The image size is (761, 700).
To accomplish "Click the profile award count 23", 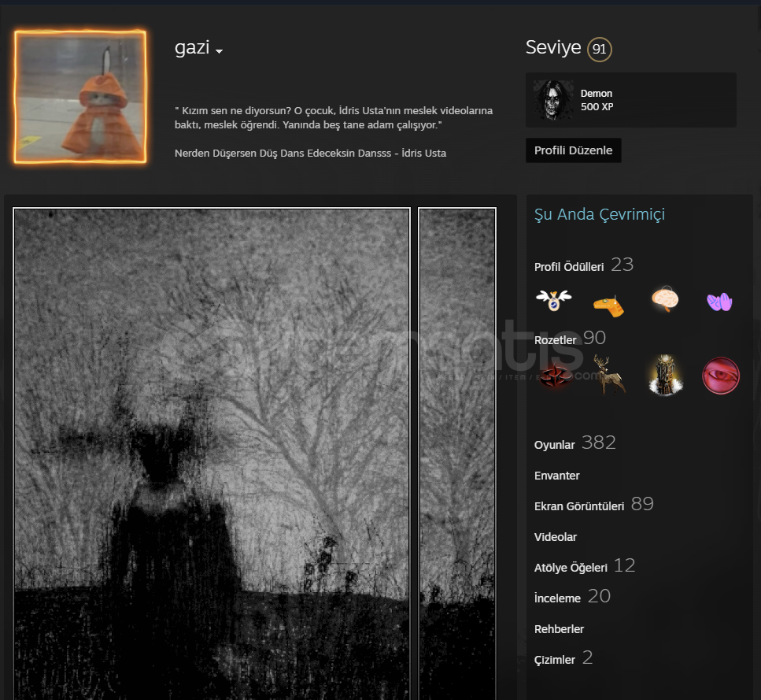I will pos(622,265).
